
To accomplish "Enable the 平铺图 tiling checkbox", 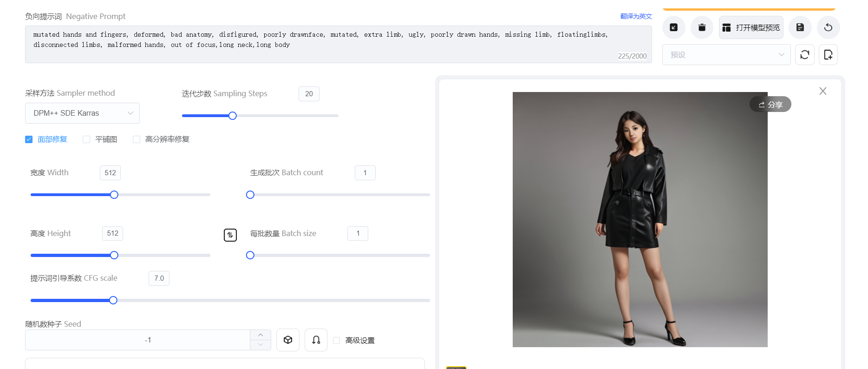I will click(x=86, y=139).
